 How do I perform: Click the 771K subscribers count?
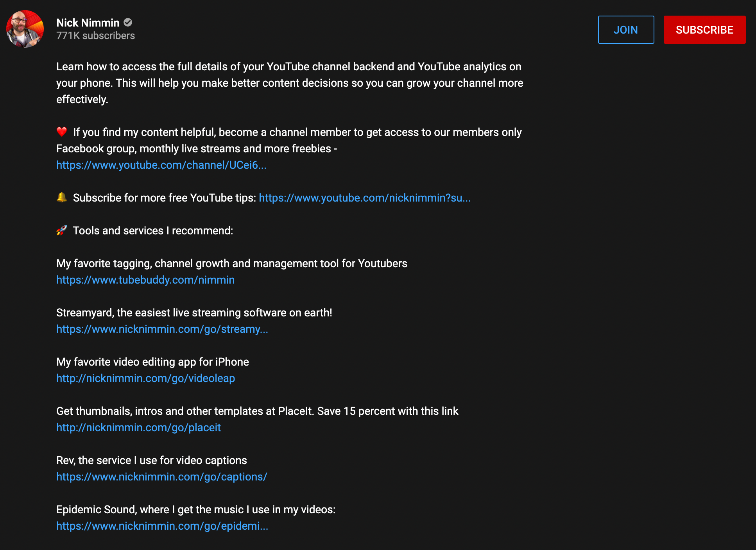tap(95, 36)
